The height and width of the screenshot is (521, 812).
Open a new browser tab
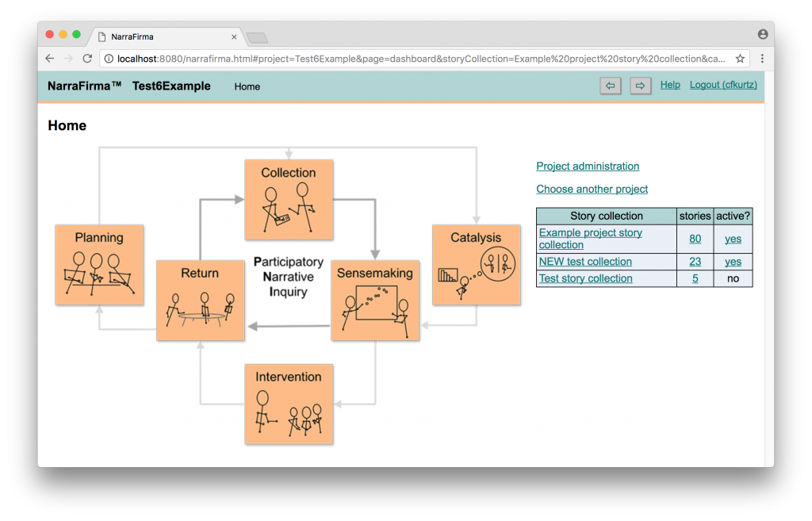click(x=257, y=37)
